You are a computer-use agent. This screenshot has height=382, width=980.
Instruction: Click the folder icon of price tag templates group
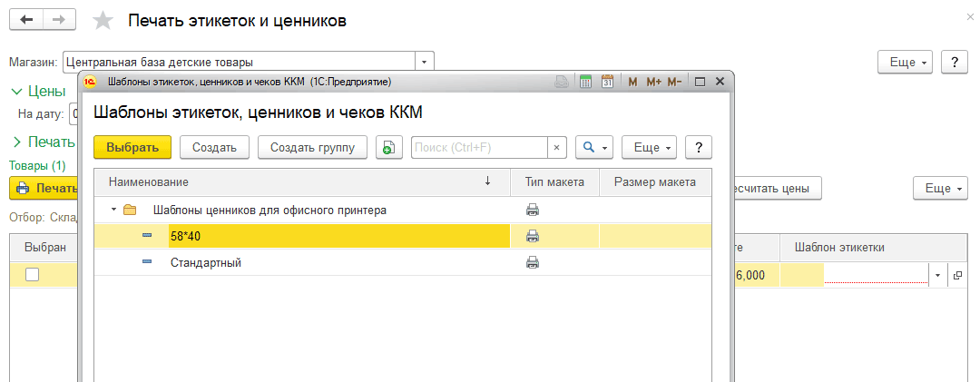pyautogui.click(x=130, y=211)
